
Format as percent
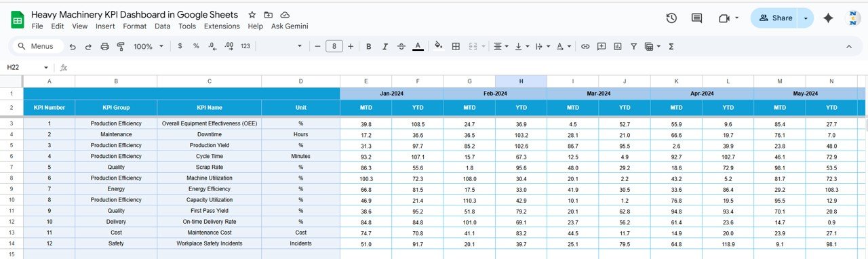point(196,46)
